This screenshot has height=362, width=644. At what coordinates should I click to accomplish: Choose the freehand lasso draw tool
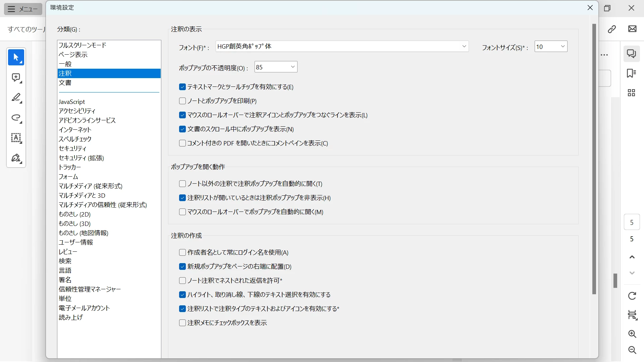pos(16,118)
